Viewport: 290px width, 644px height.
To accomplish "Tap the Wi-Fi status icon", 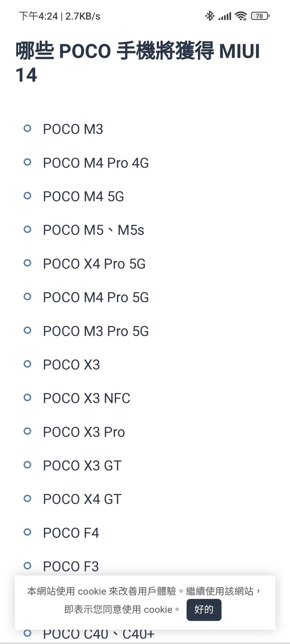I will click(241, 16).
